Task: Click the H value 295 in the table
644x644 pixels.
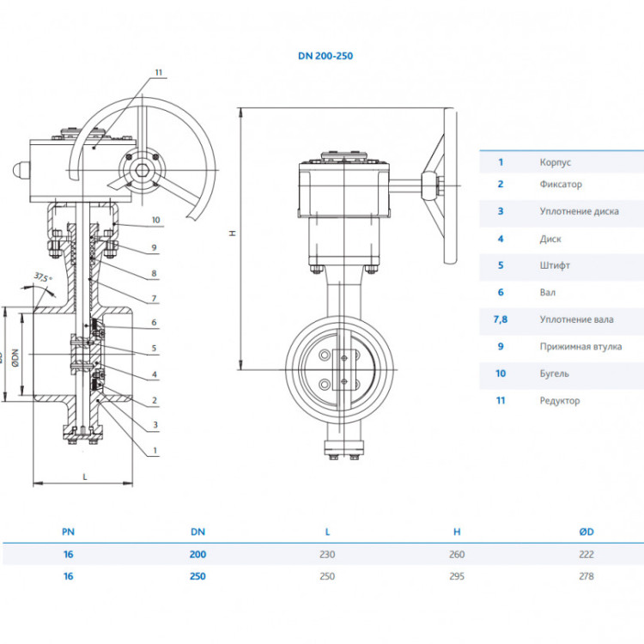Action: point(457,576)
